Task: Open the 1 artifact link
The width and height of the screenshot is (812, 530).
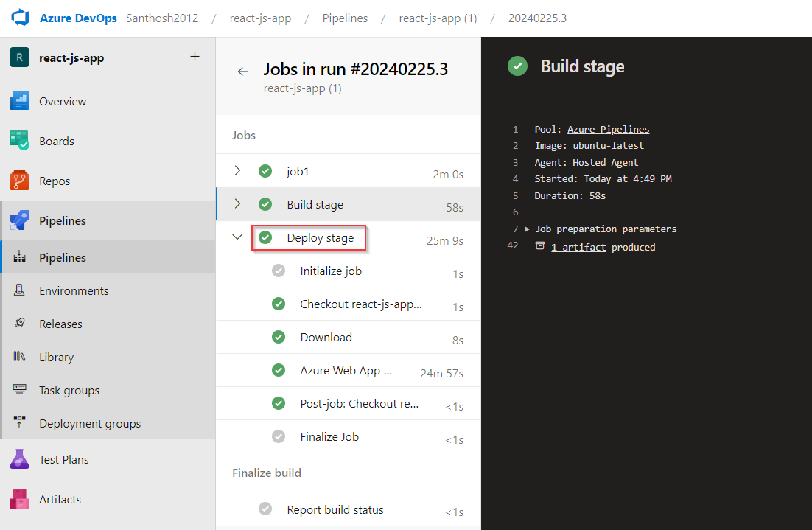Action: click(x=578, y=247)
